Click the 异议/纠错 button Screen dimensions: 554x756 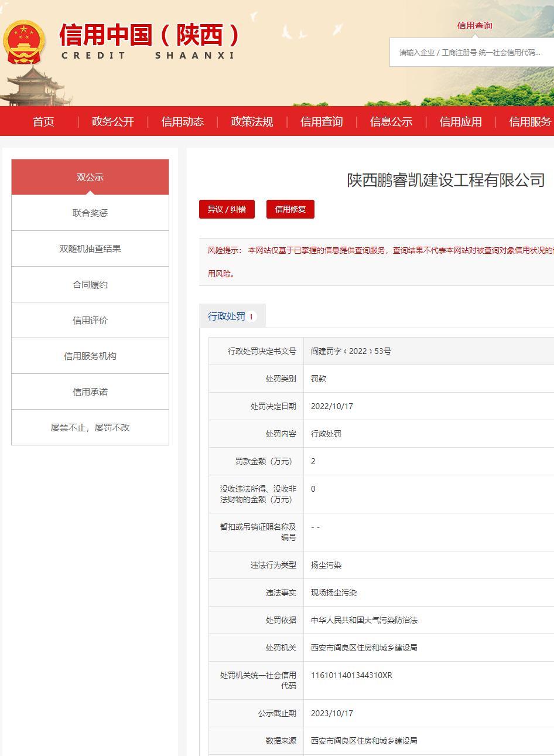pos(227,209)
